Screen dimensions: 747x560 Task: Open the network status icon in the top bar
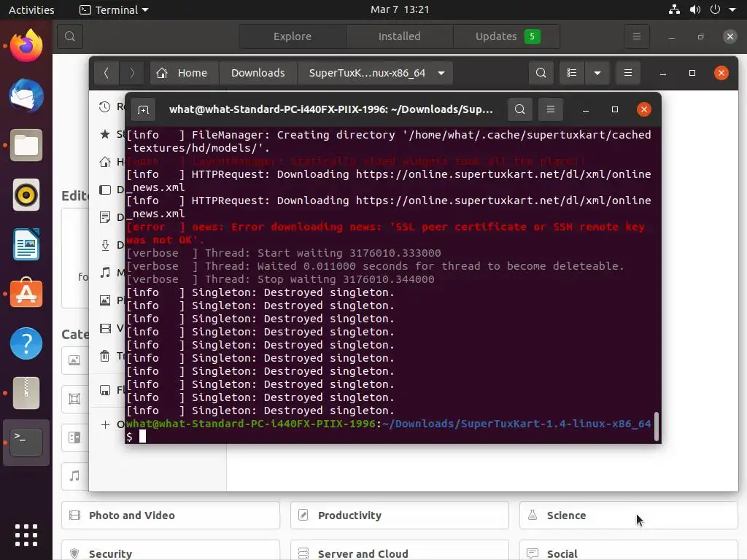(x=674, y=9)
